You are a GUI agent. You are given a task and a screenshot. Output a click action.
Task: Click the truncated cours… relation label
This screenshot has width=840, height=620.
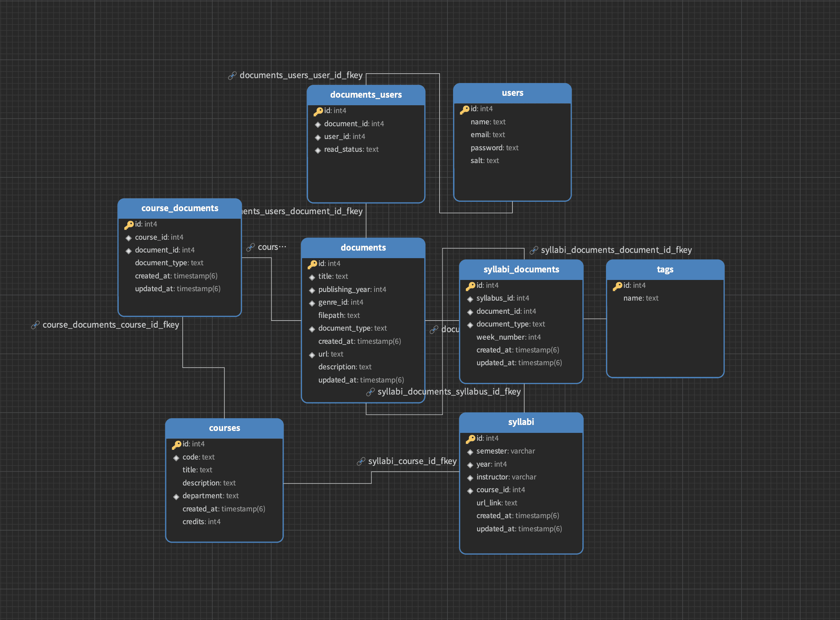click(x=272, y=247)
